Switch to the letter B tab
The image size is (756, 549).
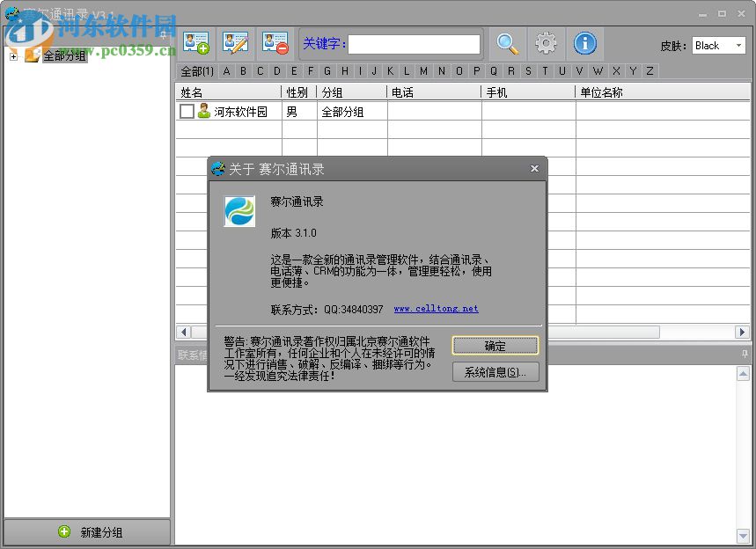coord(243,71)
